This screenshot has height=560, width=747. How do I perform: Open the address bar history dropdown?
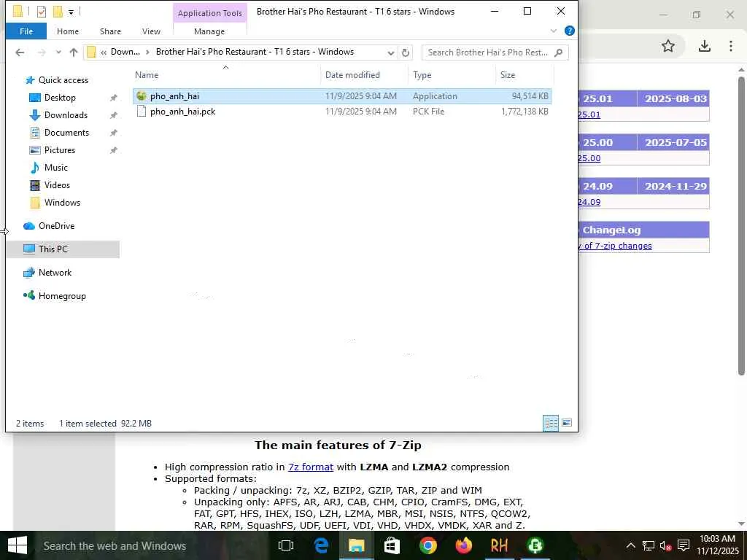391,52
